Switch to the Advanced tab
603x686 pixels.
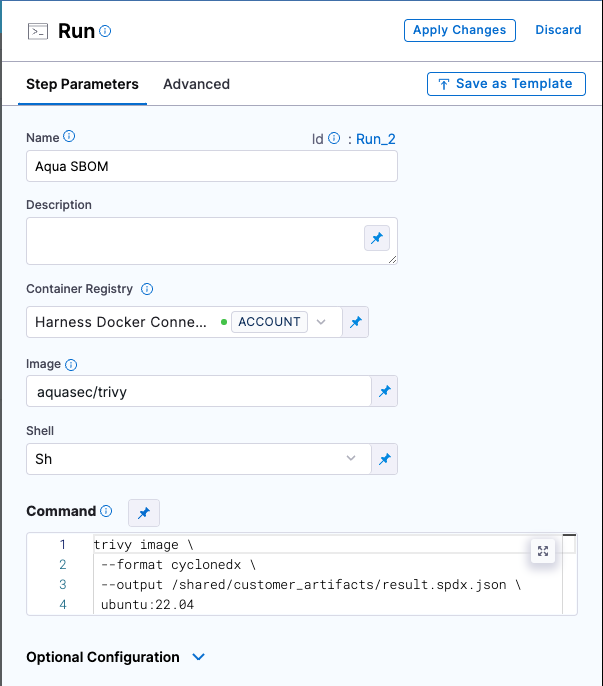[196, 84]
